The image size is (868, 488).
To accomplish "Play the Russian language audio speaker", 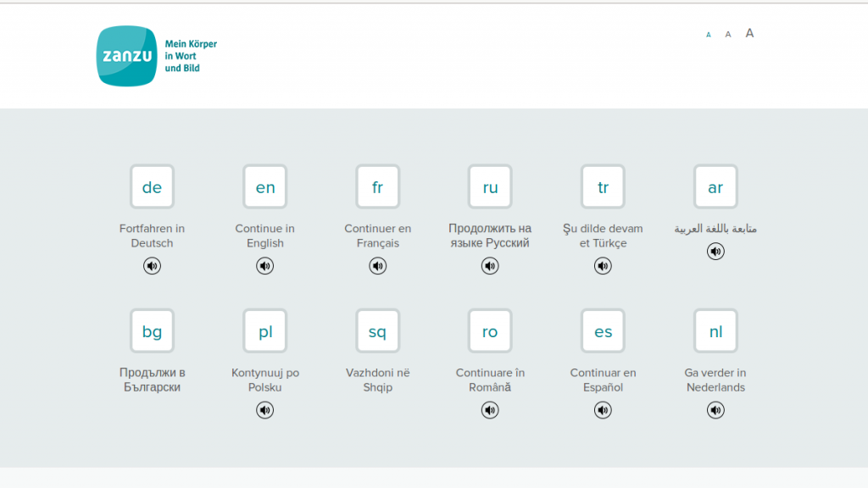I will click(x=490, y=266).
